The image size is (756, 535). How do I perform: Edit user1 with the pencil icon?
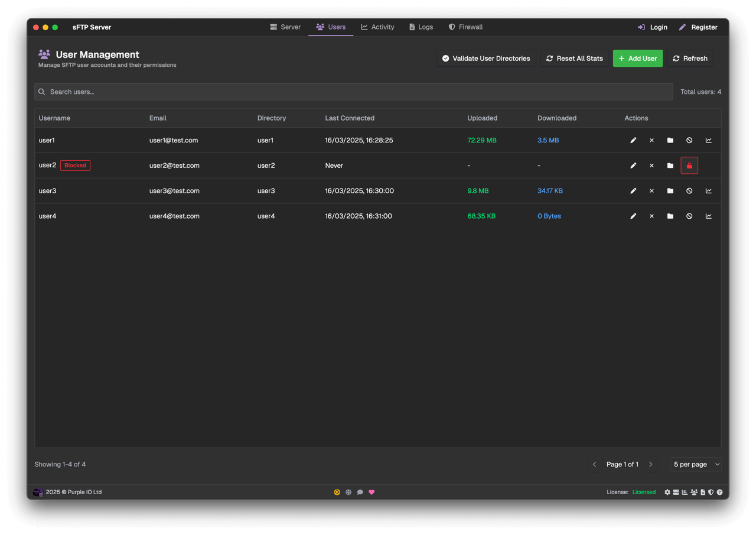coord(633,140)
